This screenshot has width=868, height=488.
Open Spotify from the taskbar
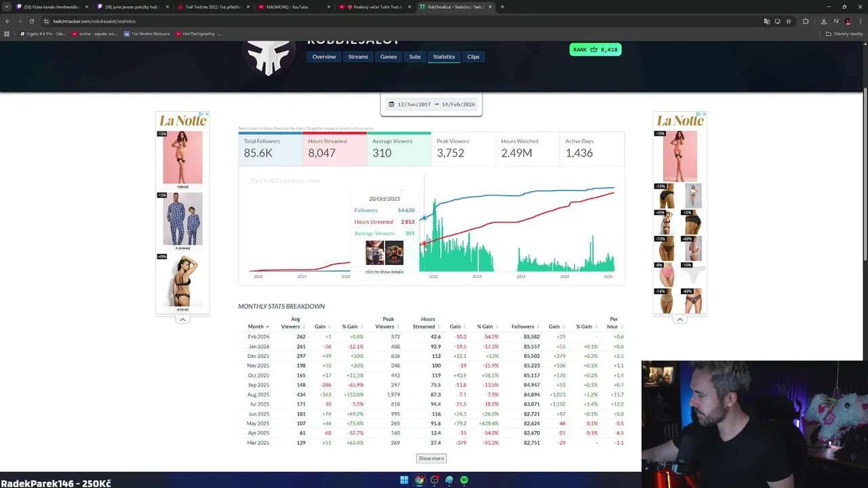click(464, 480)
